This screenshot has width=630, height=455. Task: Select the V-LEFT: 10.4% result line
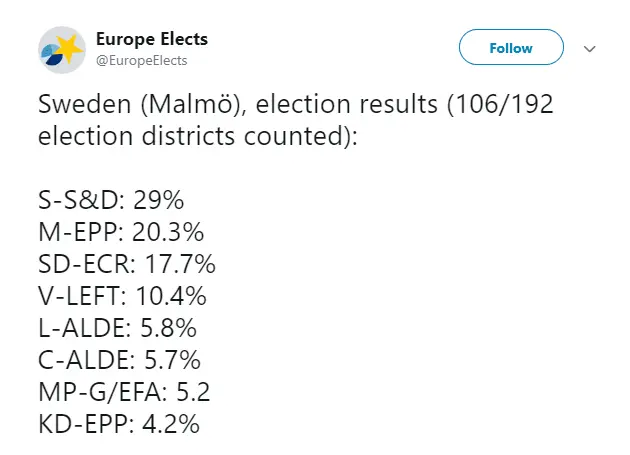pyautogui.click(x=122, y=296)
